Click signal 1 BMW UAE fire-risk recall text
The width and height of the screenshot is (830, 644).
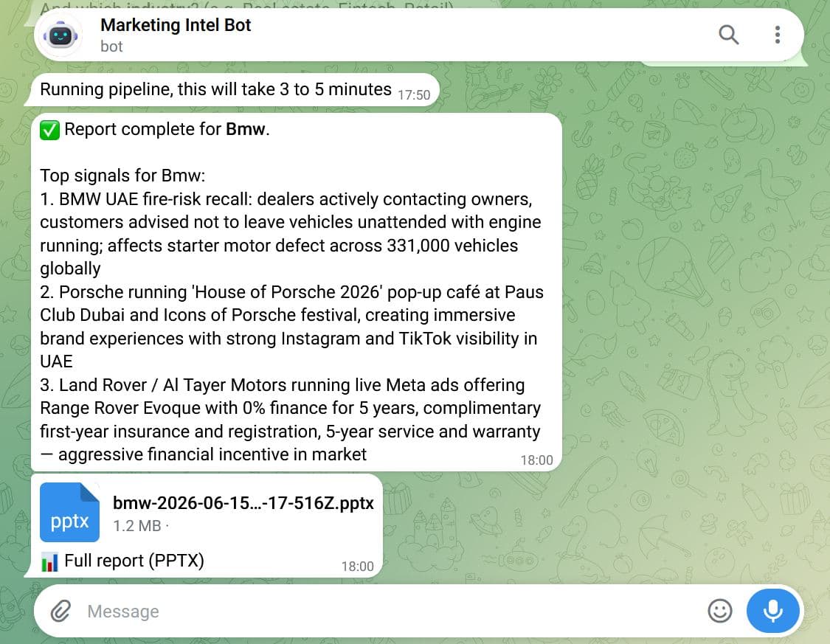(290, 234)
